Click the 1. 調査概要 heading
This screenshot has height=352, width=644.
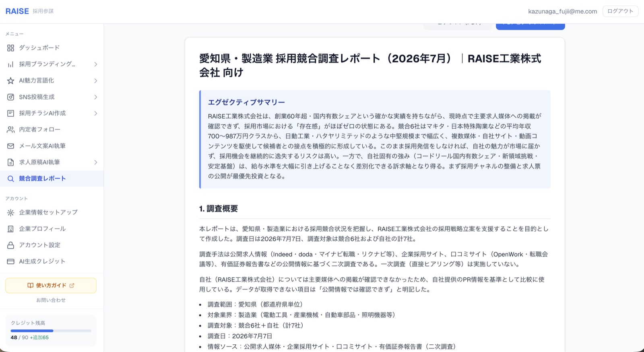tap(219, 208)
